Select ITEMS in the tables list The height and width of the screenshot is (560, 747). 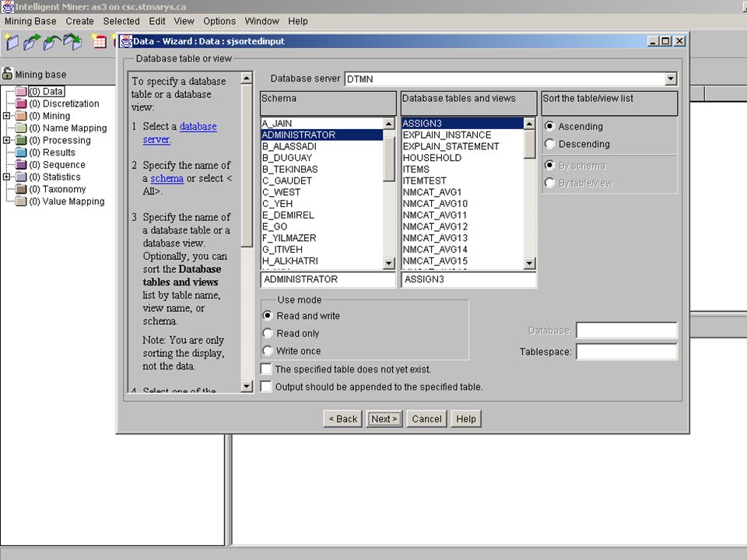462,169
